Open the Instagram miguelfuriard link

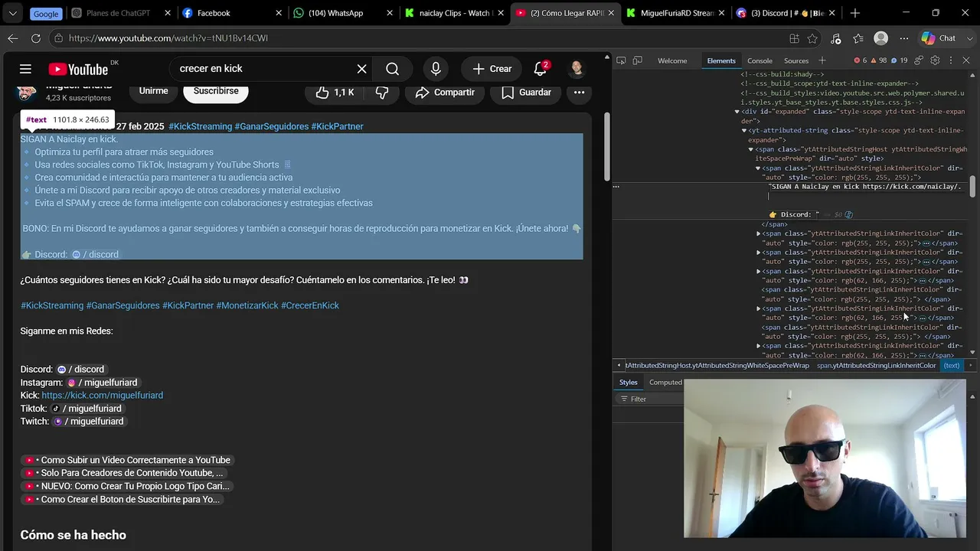pos(102,383)
